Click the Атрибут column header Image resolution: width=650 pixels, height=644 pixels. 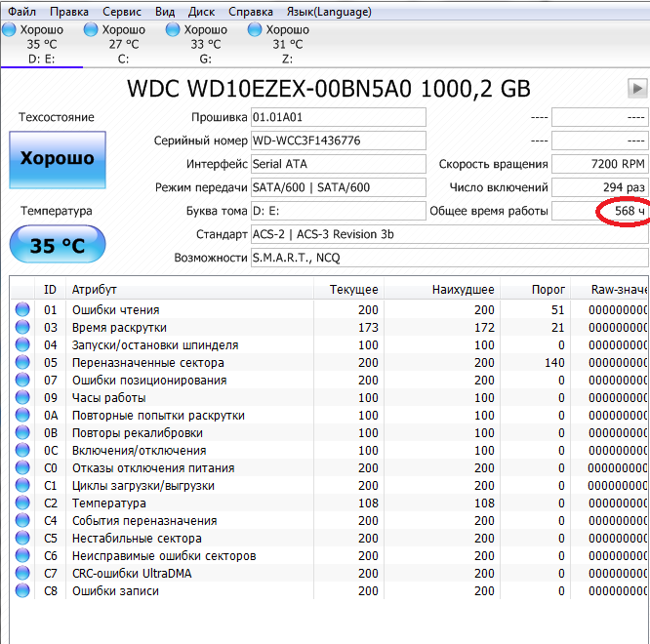pyautogui.click(x=95, y=290)
